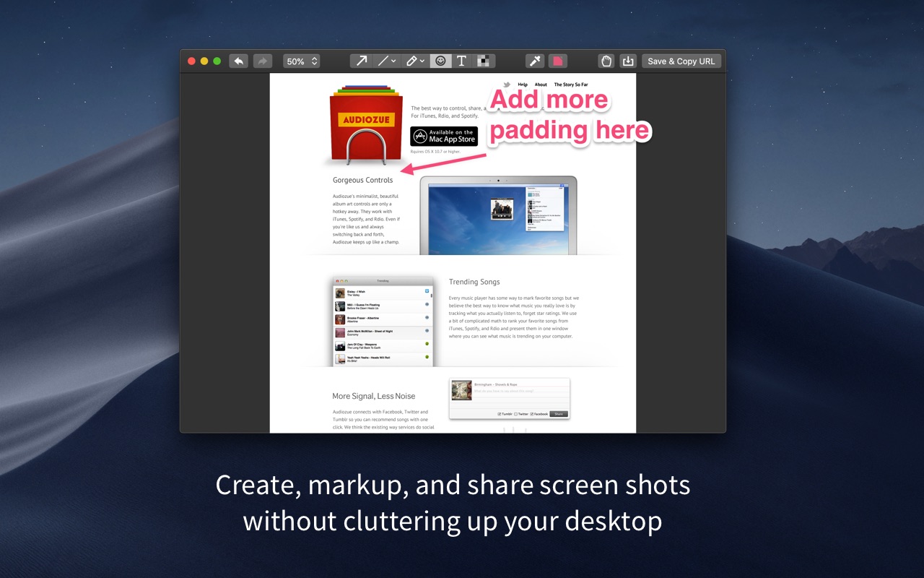Image resolution: width=924 pixels, height=578 pixels.
Task: Select the text tool
Action: [x=462, y=61]
